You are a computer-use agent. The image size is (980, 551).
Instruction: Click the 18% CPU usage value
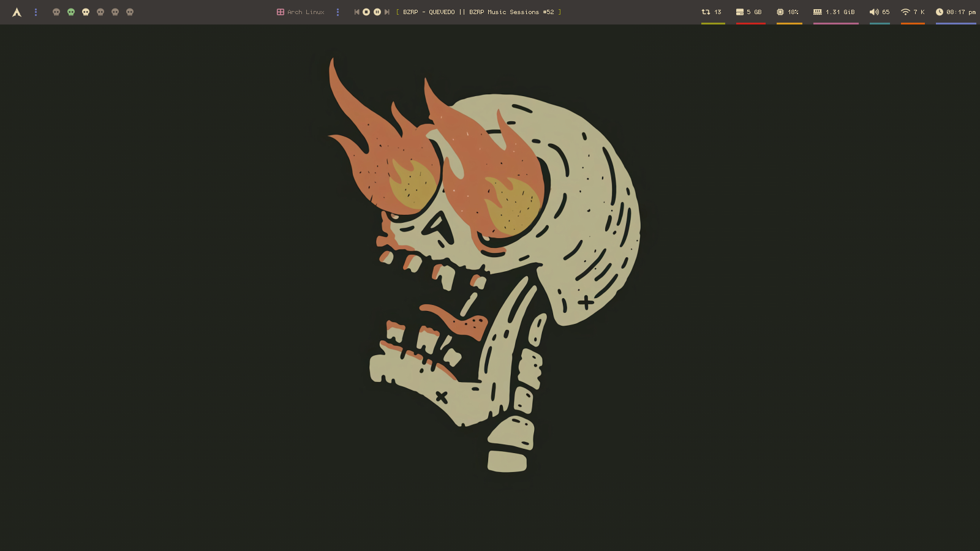click(x=793, y=12)
